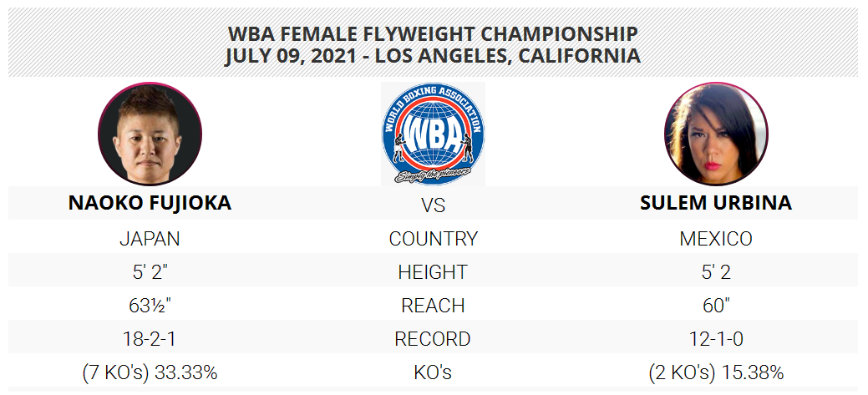Click the REACH row label
This screenshot has height=395, width=868.
tap(433, 306)
